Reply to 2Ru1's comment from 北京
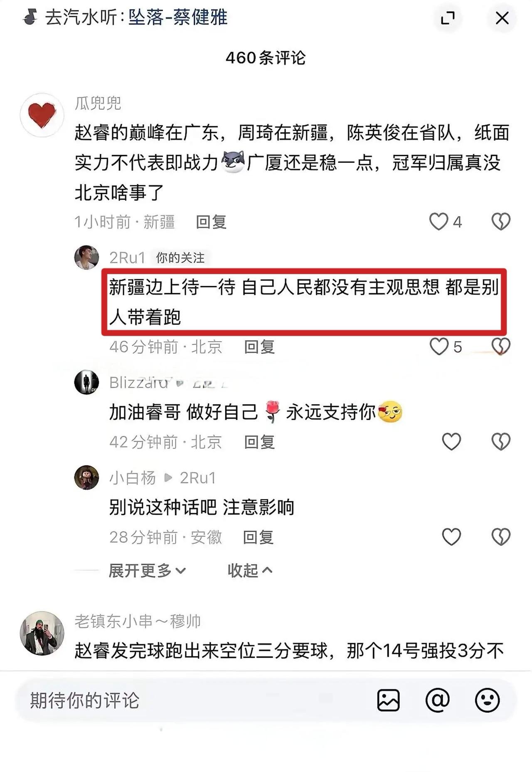This screenshot has width=532, height=772. coord(259,347)
